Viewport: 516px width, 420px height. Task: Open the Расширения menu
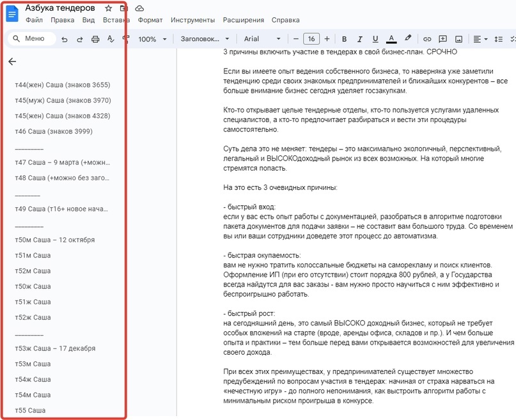click(243, 20)
